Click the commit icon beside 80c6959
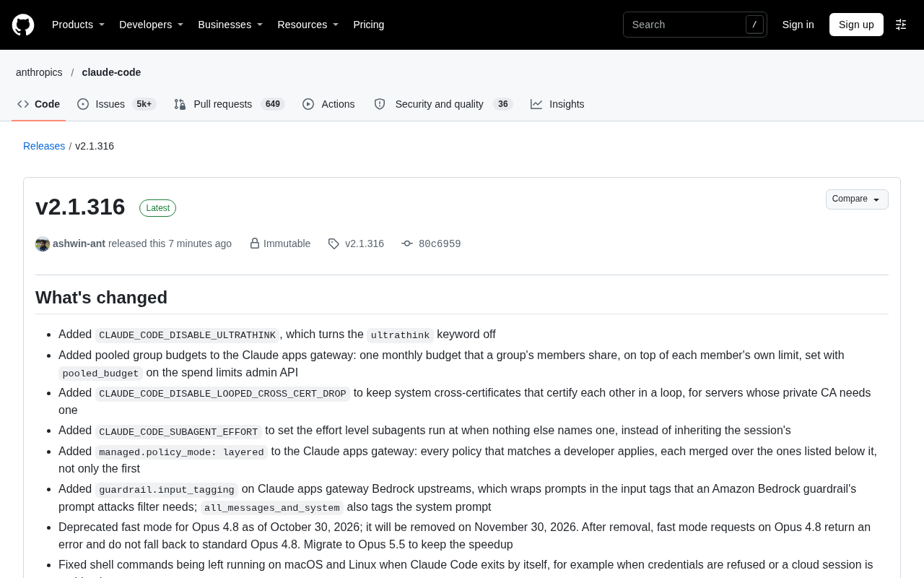This screenshot has width=924, height=578. 407,244
